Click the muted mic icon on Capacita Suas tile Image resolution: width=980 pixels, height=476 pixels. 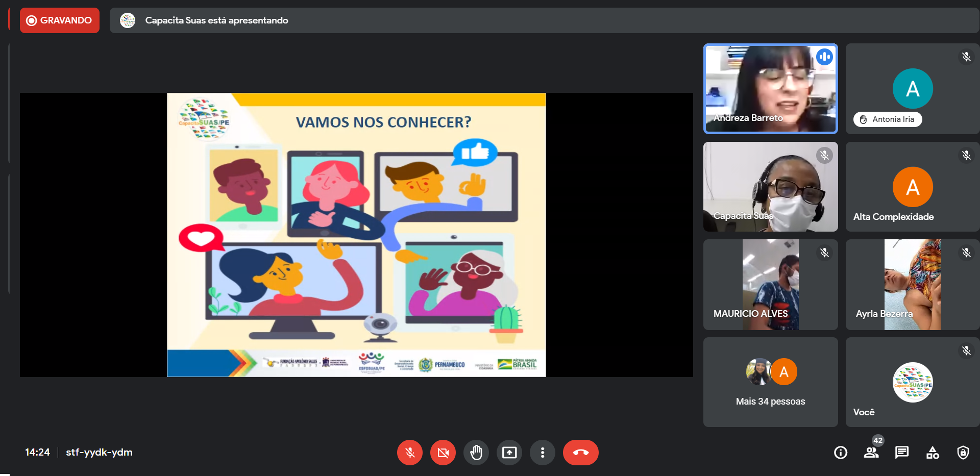click(x=824, y=155)
